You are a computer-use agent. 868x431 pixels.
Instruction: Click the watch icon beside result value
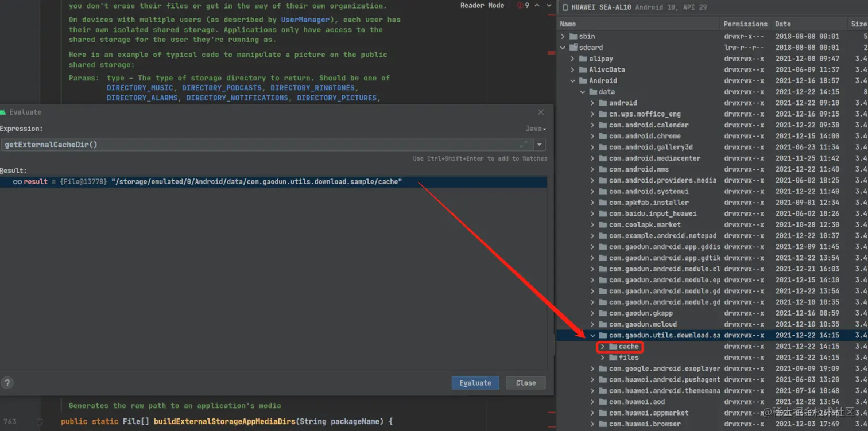coord(17,182)
